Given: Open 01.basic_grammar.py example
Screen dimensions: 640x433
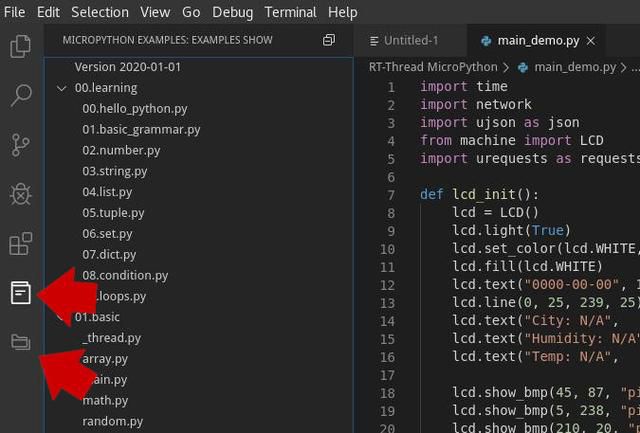Looking at the screenshot, I should click(x=141, y=130).
